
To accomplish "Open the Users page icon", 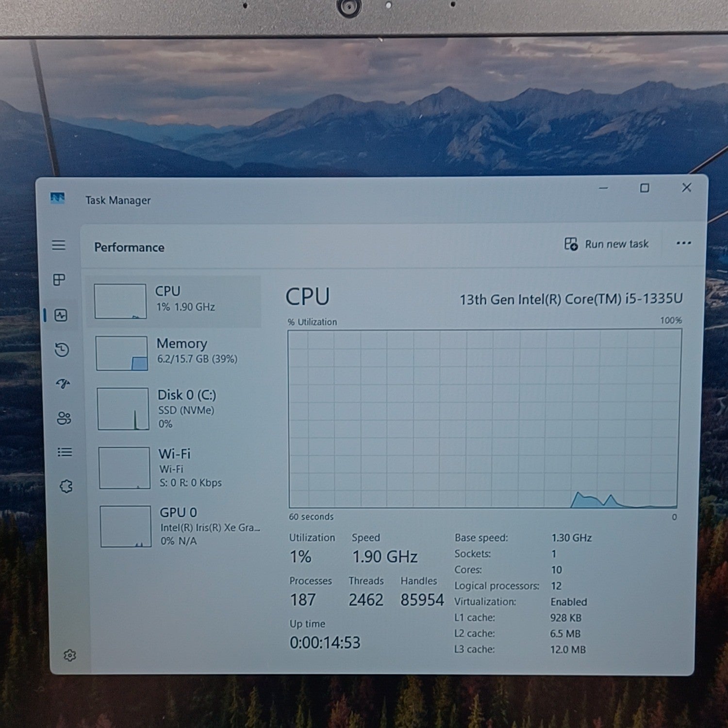I will tap(64, 418).
